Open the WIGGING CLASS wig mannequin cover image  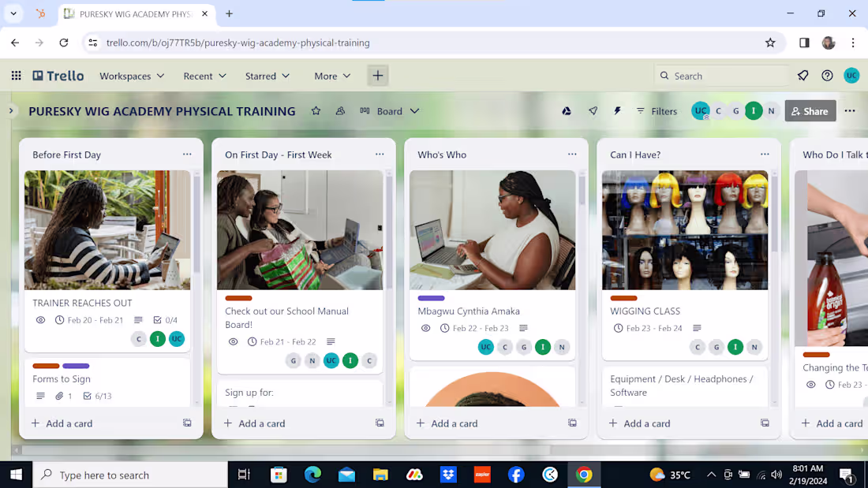pos(685,230)
